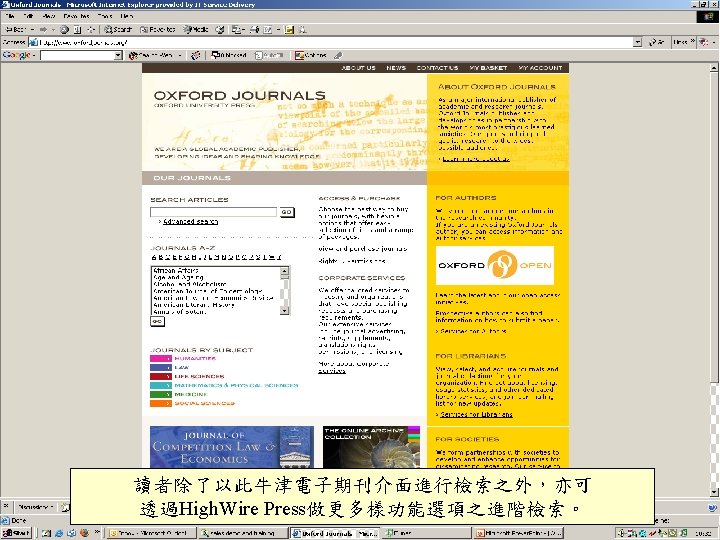Open ABOUT US in top navigation
The width and height of the screenshot is (720, 540).
(358, 68)
